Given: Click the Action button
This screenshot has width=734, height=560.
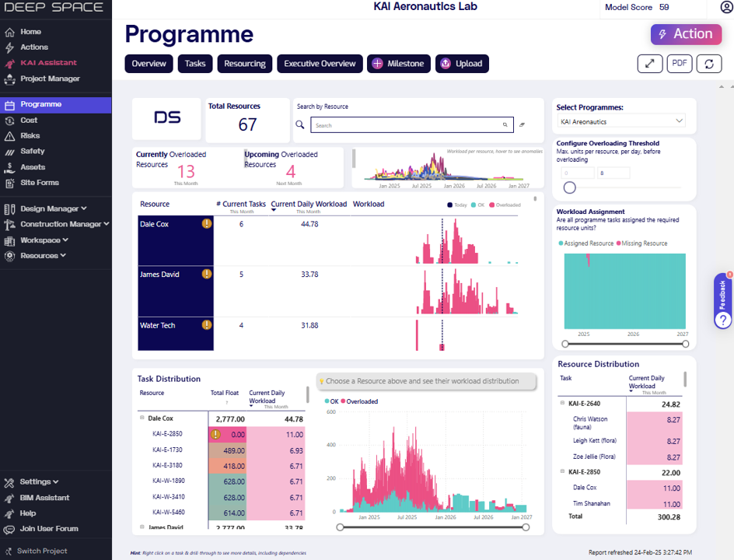Looking at the screenshot, I should point(686,34).
